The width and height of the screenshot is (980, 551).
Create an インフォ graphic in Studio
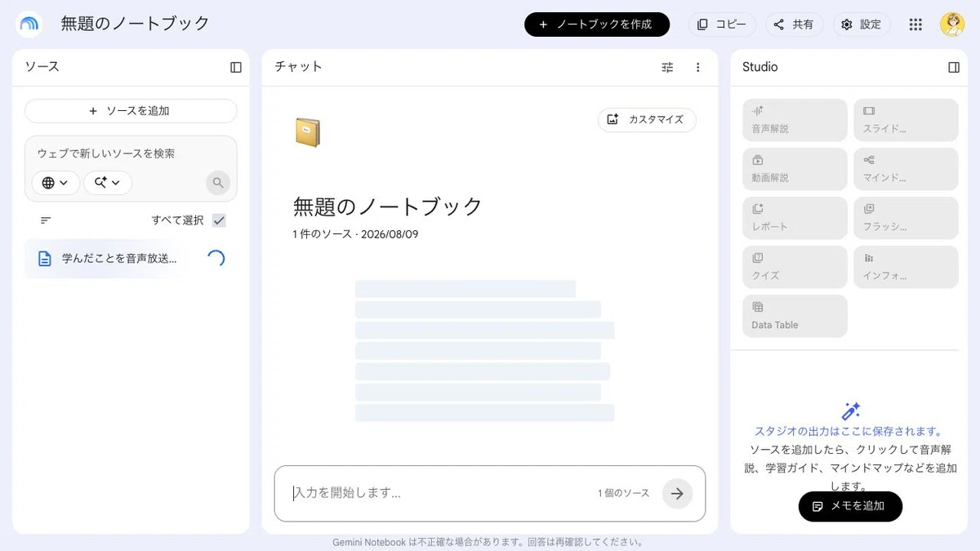coord(906,267)
